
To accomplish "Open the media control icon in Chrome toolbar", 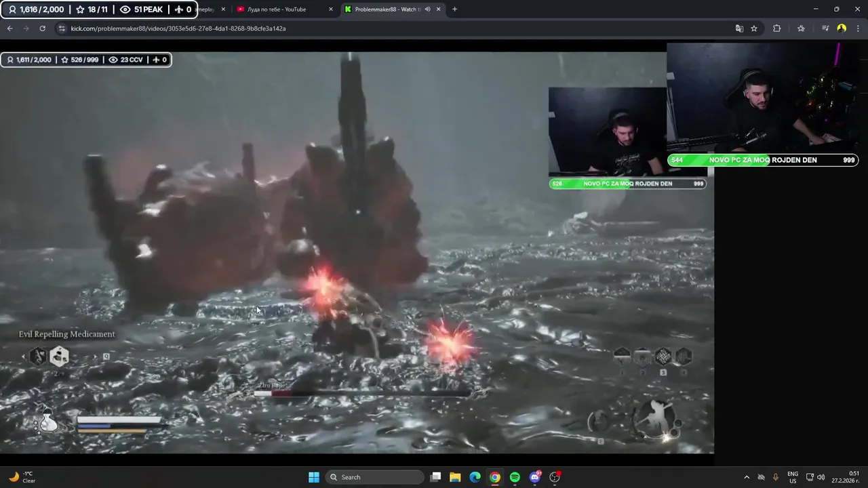I will click(x=825, y=28).
